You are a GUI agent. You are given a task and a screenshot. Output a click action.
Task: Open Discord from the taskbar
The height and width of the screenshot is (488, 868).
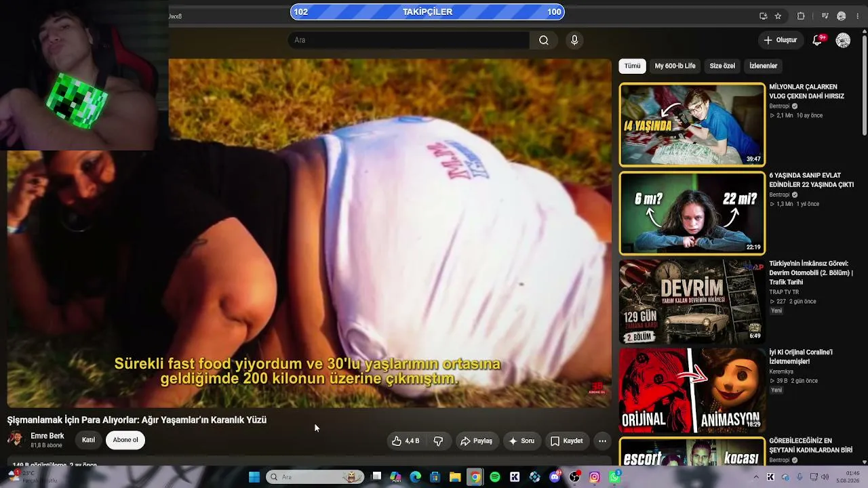(555, 477)
